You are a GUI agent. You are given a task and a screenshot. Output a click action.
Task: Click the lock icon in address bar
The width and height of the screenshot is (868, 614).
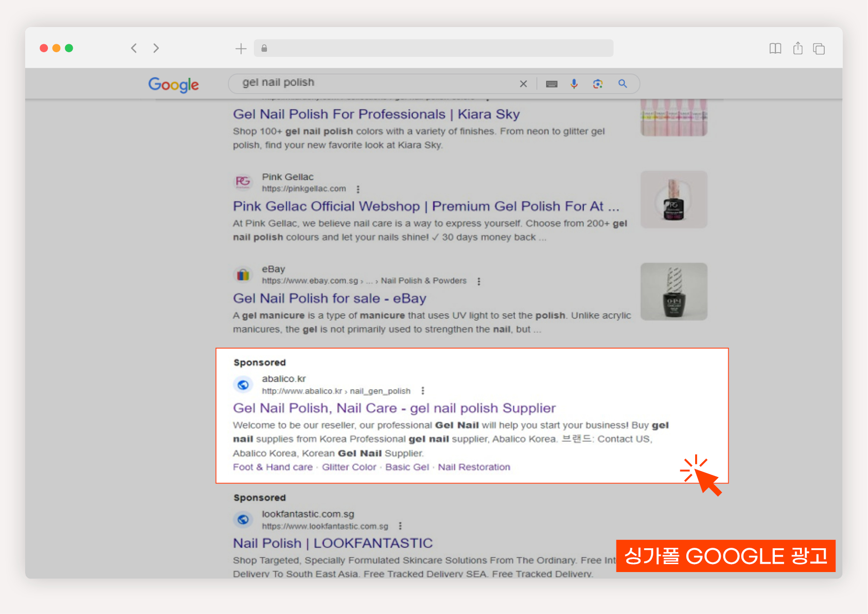tap(264, 48)
